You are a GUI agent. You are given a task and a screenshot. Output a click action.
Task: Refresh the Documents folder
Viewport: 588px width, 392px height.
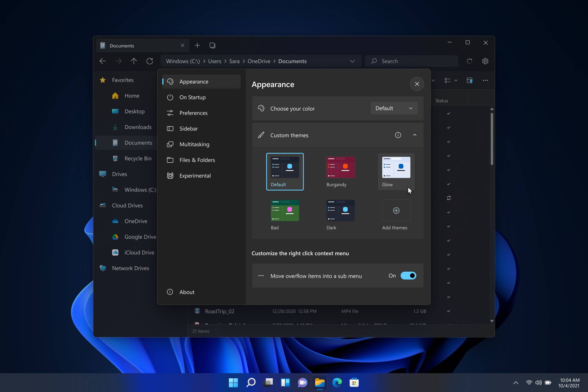150,61
